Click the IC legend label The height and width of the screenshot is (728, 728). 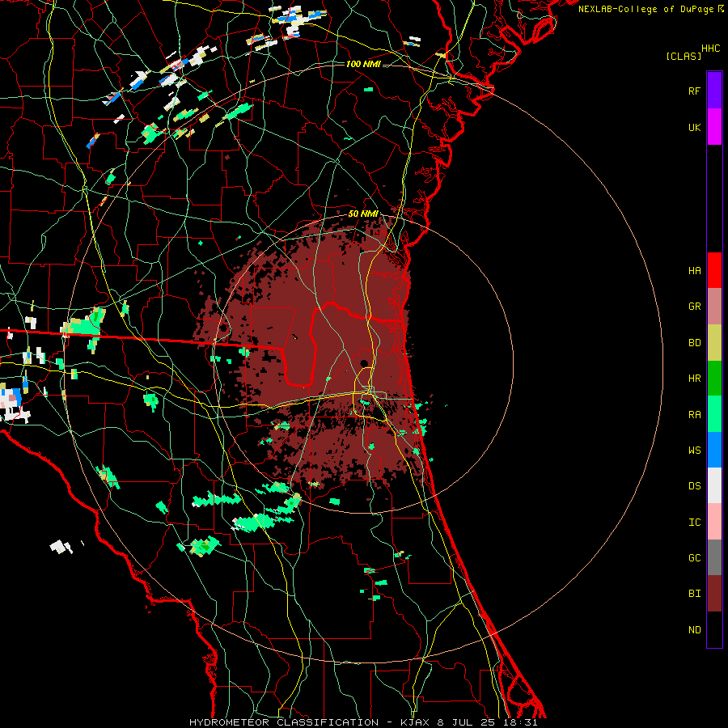point(694,522)
